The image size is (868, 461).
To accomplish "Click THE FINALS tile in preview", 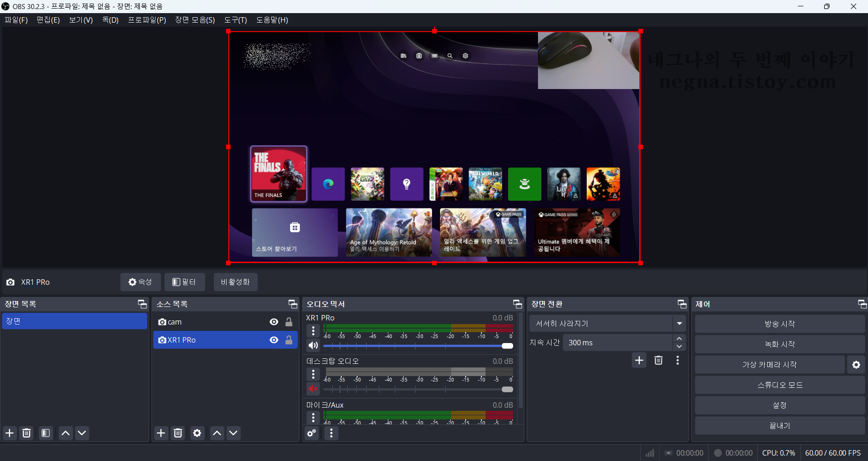I will point(279,174).
